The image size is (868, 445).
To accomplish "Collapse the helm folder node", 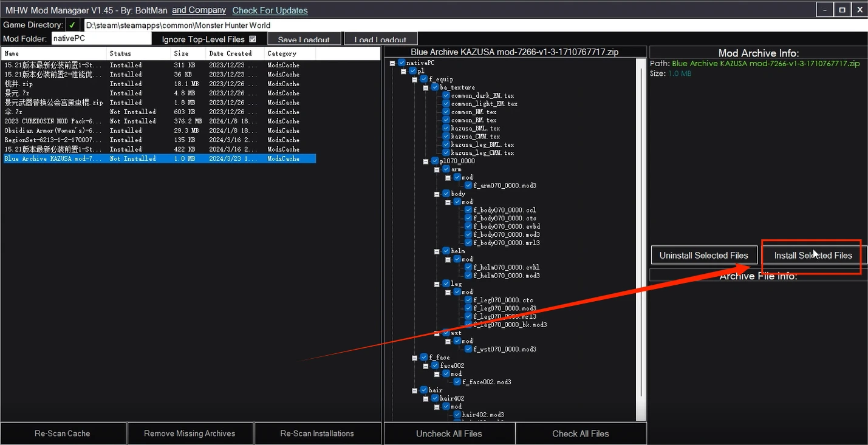I will click(437, 251).
